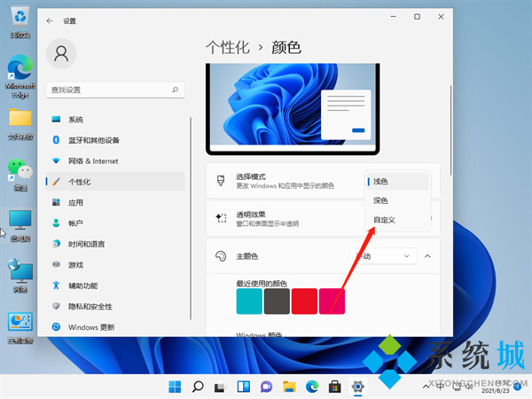Click the network Wi-Fi icon in sidebar
Screen dimensions: 532x399
click(x=56, y=160)
